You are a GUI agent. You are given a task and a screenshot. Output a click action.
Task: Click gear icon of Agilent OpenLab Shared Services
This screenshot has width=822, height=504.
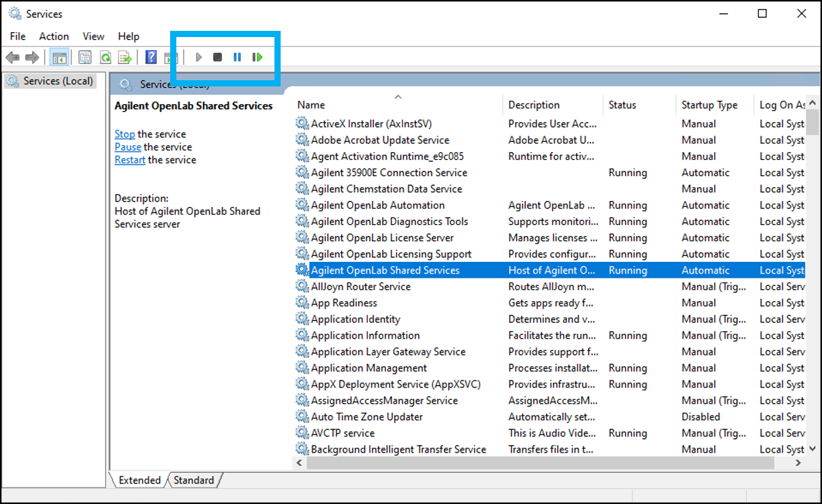click(x=302, y=269)
